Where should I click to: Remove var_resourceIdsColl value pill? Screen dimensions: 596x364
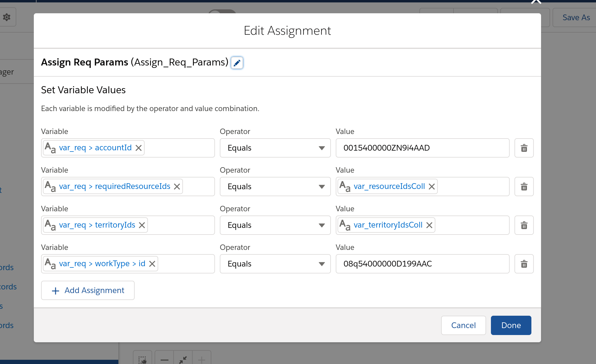click(x=432, y=187)
